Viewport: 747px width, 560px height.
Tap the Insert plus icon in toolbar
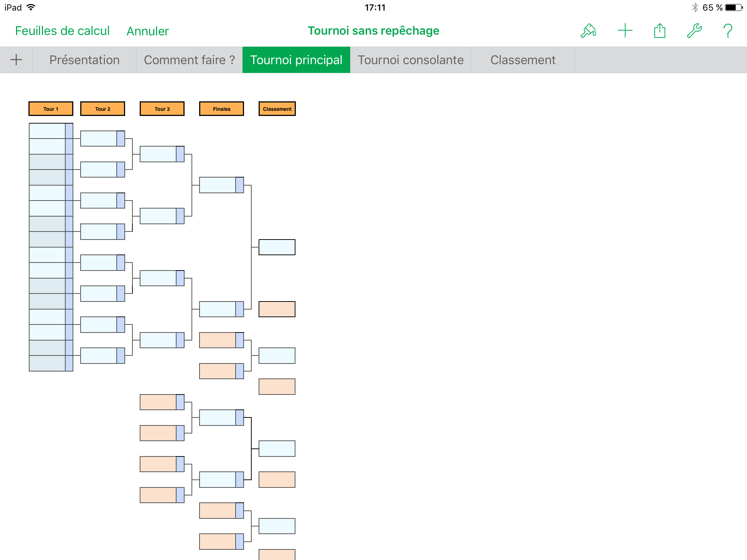pos(625,31)
